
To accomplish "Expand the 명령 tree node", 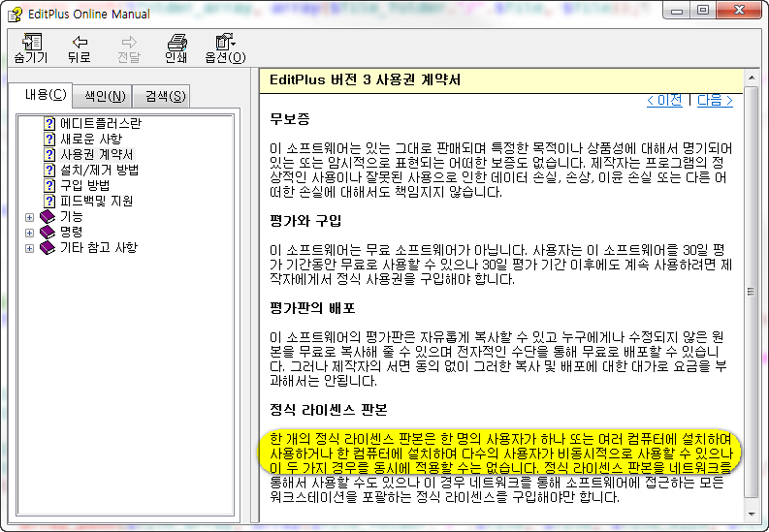I will (29, 233).
